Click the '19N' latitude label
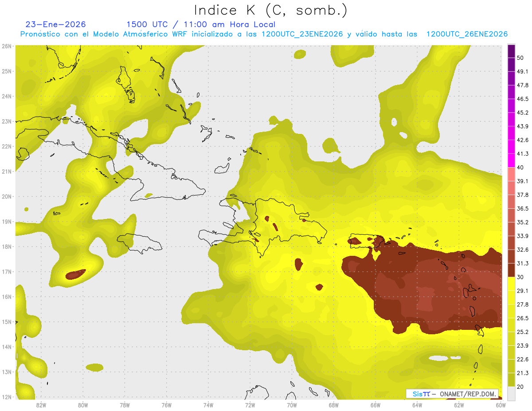This screenshot has height=411, width=532. (6, 222)
